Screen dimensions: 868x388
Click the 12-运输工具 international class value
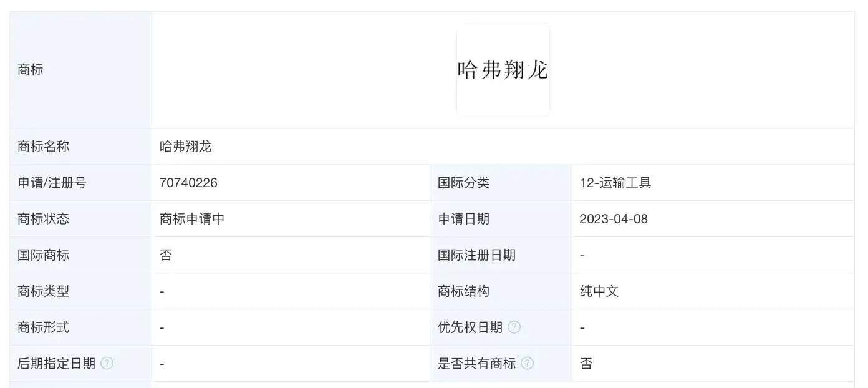click(x=615, y=183)
